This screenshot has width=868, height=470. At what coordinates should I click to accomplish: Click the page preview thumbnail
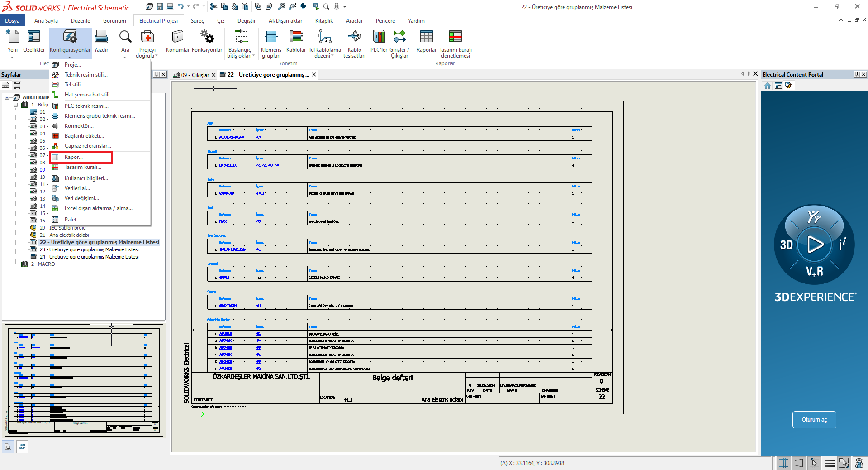pos(84,380)
